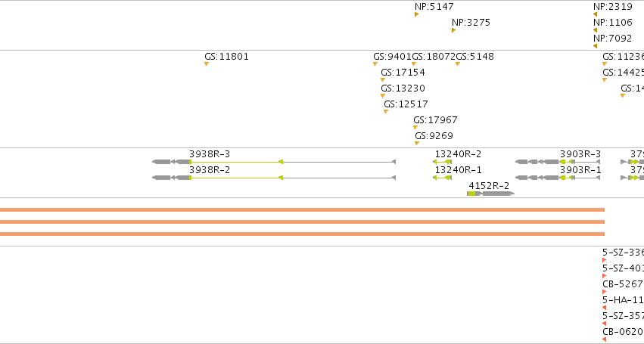Click the GS:9401 triangle marker

(375, 64)
